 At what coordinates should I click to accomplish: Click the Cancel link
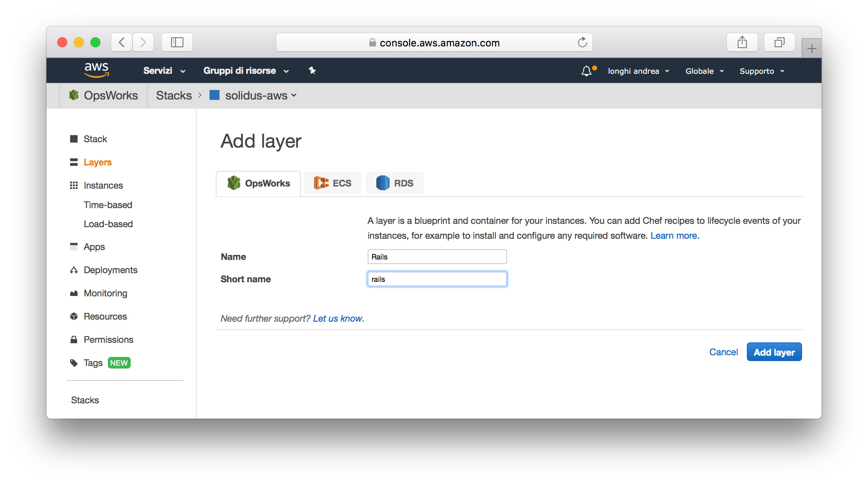[723, 352]
